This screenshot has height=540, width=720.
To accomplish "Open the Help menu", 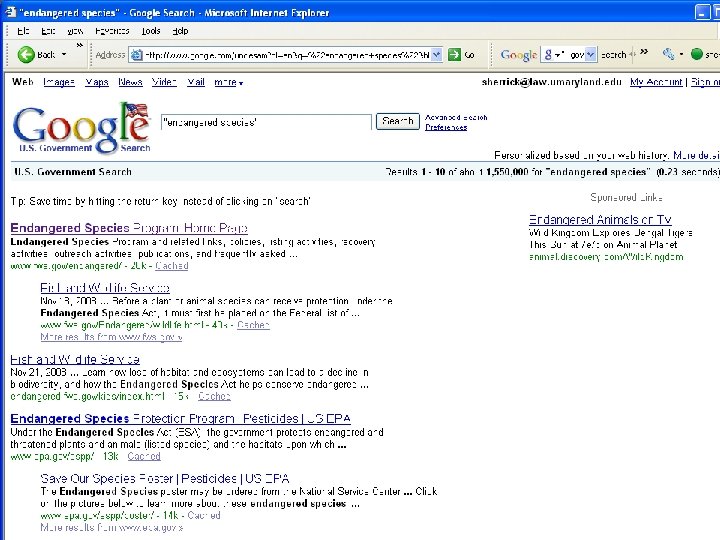I will click(180, 31).
